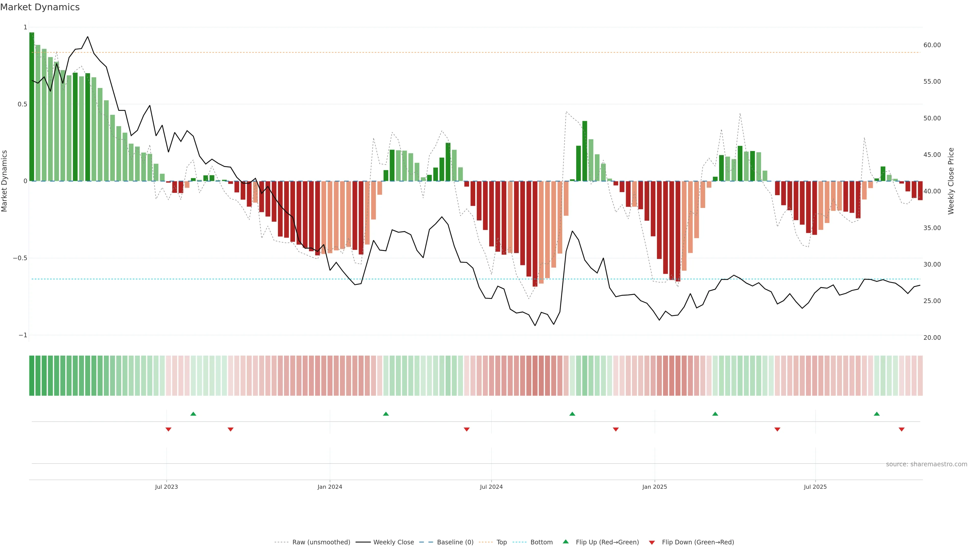Click the 60.00 price tick label
This screenshot has width=980, height=551.
pyautogui.click(x=932, y=45)
